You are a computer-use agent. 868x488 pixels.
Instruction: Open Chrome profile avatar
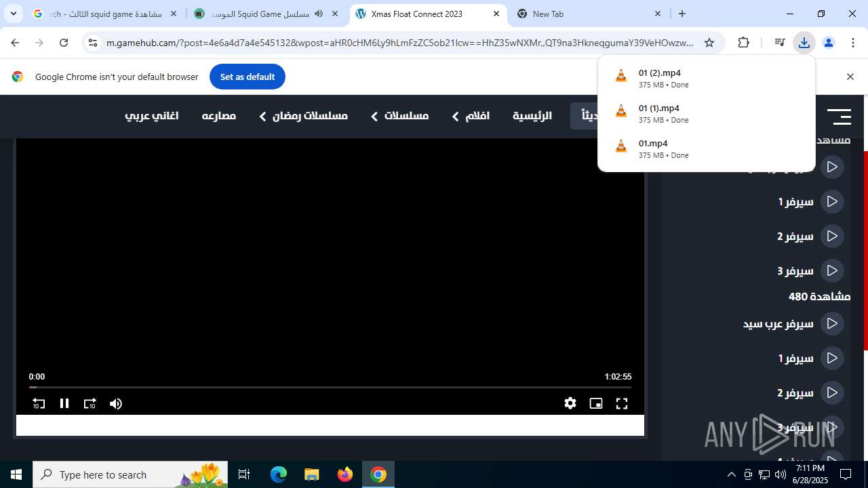pyautogui.click(x=828, y=43)
